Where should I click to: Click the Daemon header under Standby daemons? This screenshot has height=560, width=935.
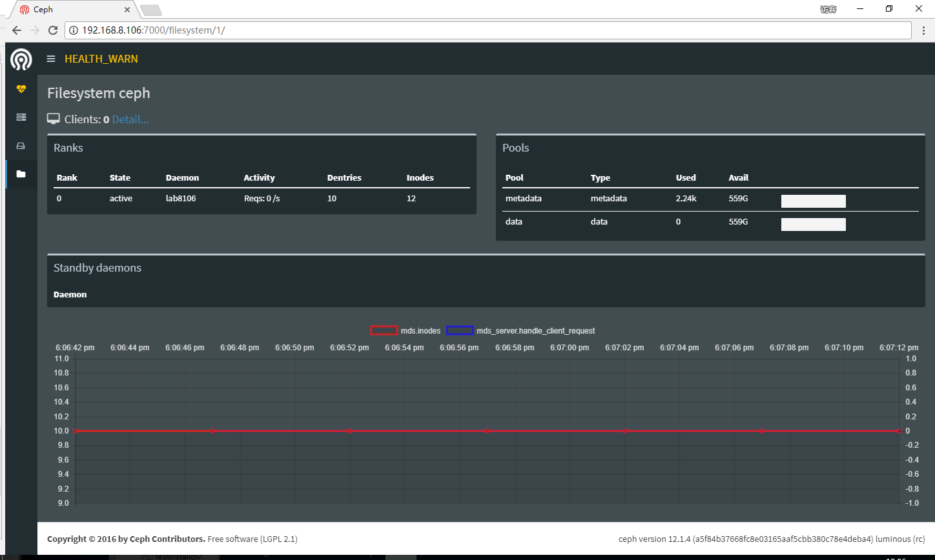70,294
